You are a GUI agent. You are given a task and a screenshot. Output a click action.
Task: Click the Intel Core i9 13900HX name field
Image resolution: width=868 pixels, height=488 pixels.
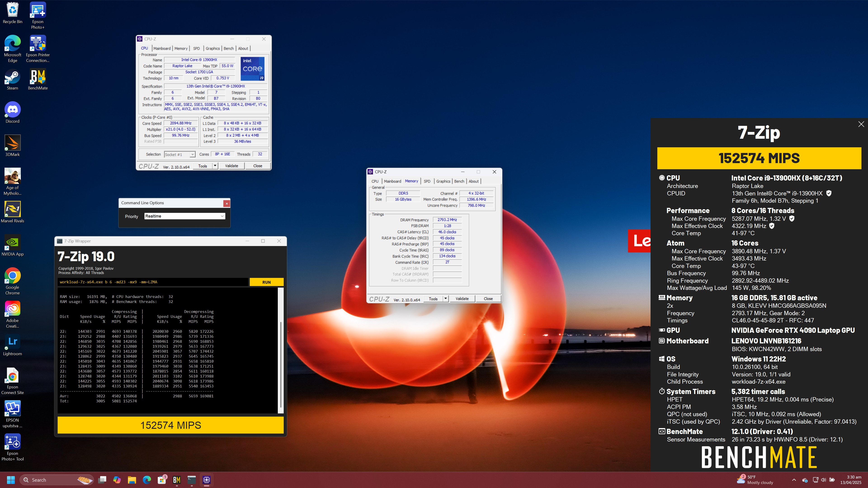(x=199, y=60)
